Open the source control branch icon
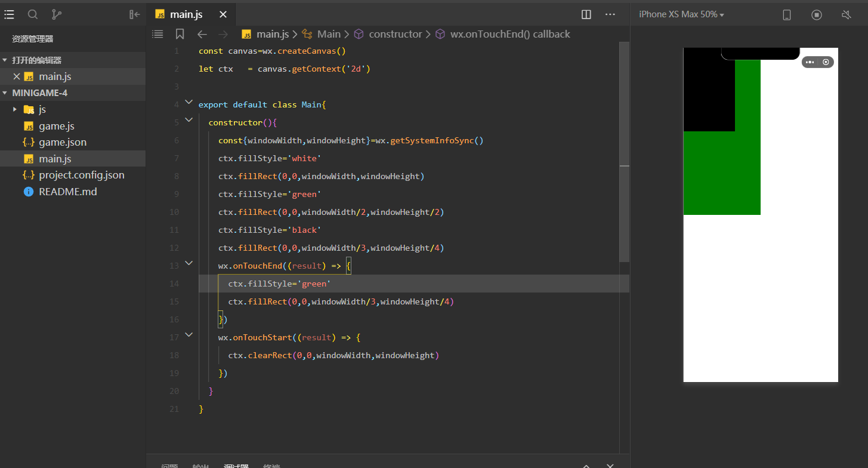Image resolution: width=868 pixels, height=468 pixels. click(56, 14)
